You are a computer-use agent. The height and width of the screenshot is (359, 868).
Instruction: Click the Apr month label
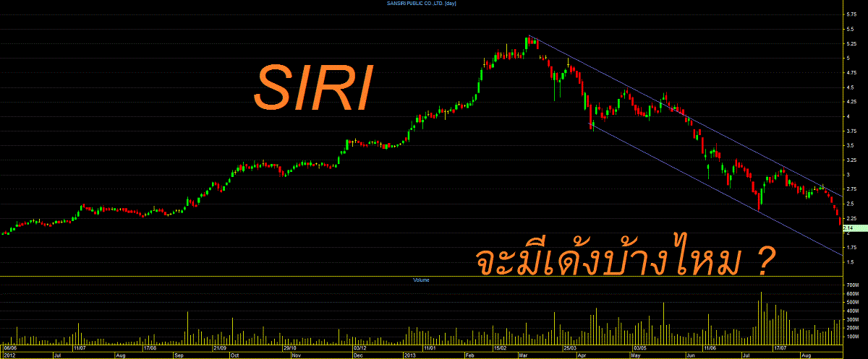[x=581, y=355]
